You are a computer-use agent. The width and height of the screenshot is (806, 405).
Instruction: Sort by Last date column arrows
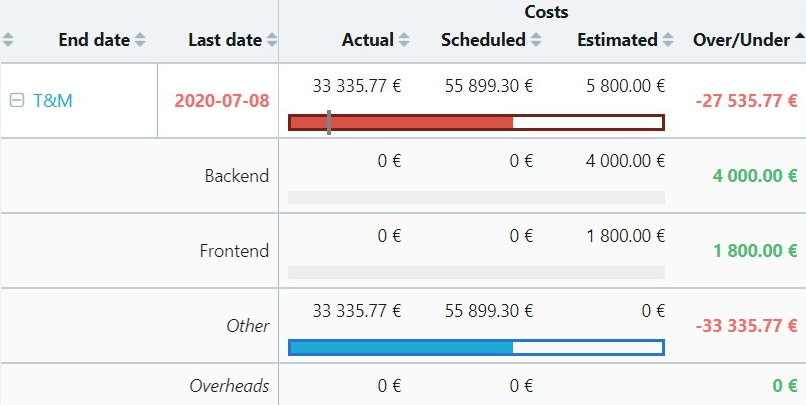click(272, 40)
